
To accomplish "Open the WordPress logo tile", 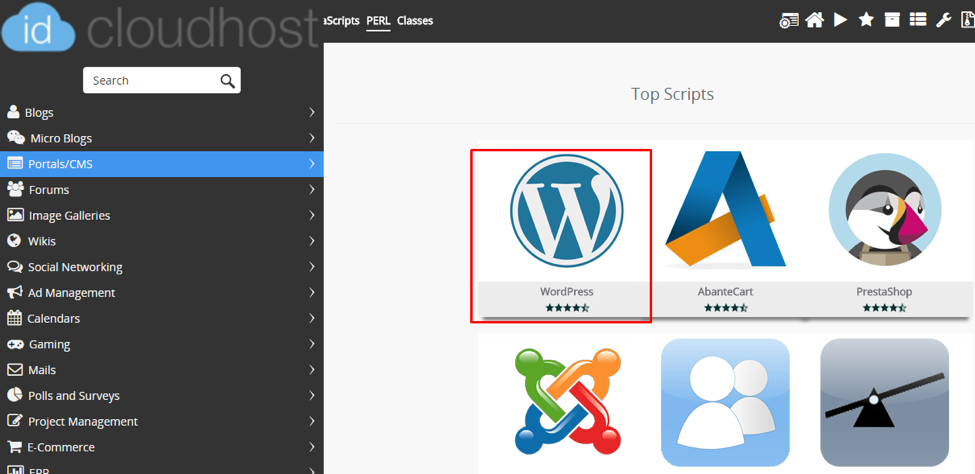I will (x=566, y=210).
